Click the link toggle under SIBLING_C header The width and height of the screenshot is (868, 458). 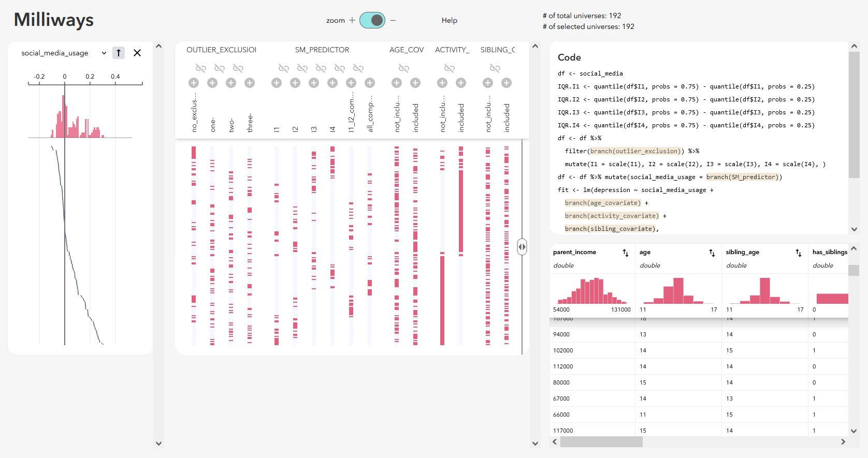coord(495,68)
